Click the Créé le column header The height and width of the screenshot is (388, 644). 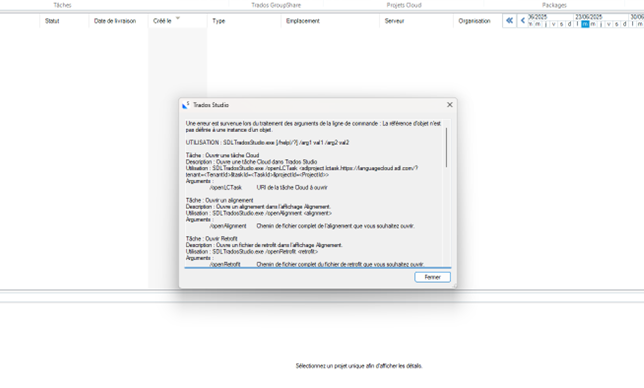point(162,21)
